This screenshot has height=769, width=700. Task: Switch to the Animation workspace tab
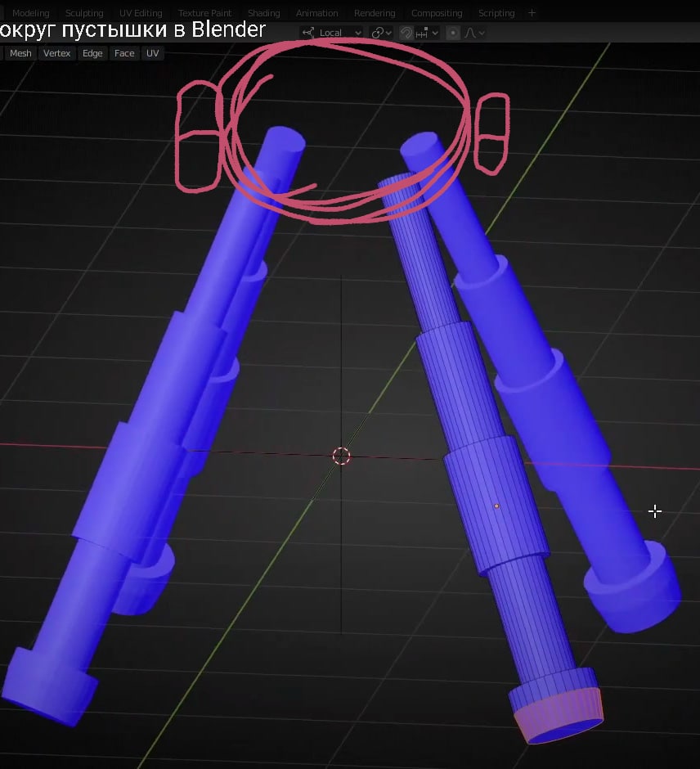(316, 13)
